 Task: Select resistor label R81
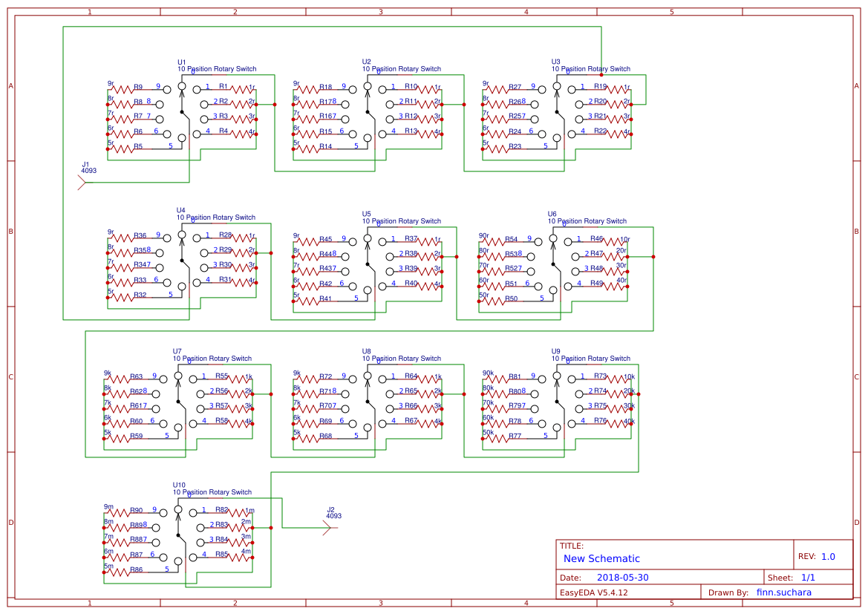515,377
